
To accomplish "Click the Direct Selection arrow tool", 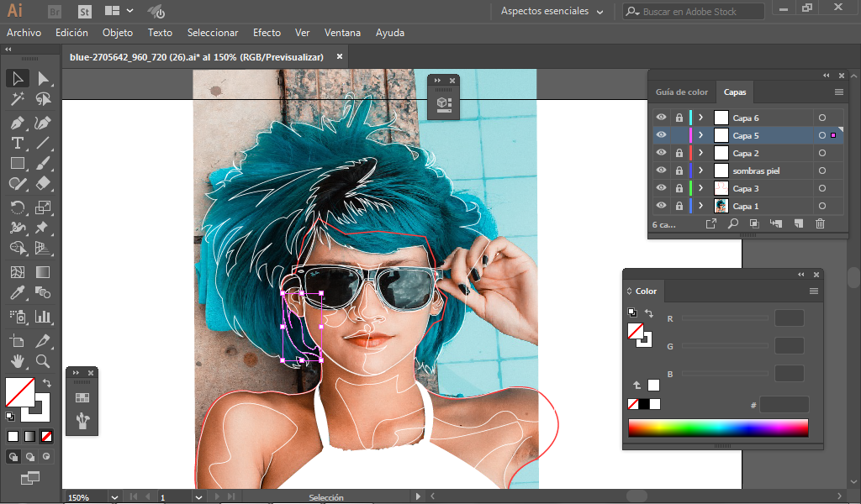I will [x=43, y=78].
